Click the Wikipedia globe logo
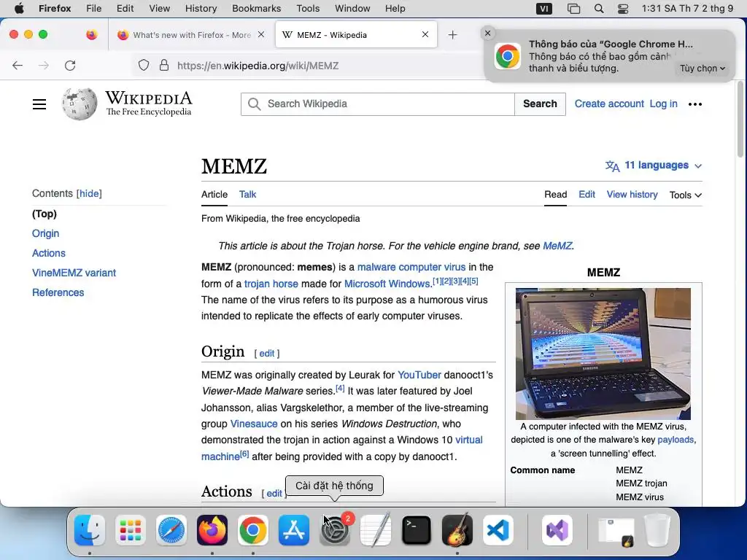This screenshot has height=560, width=747. pyautogui.click(x=79, y=104)
